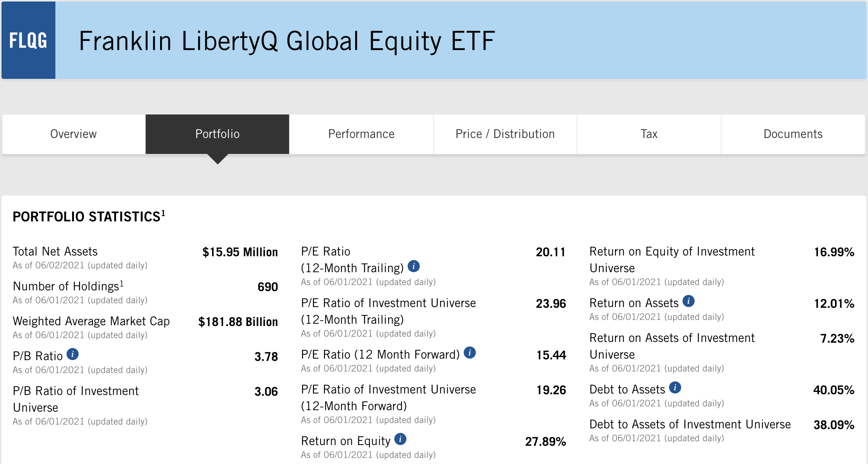Open the Performance tab
868x464 pixels.
click(361, 134)
